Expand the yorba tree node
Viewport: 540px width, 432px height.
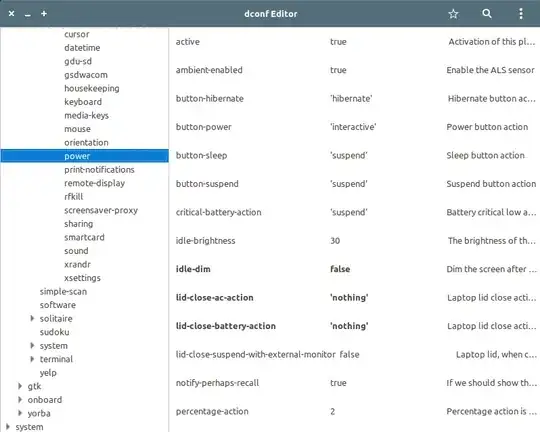click(x=20, y=413)
